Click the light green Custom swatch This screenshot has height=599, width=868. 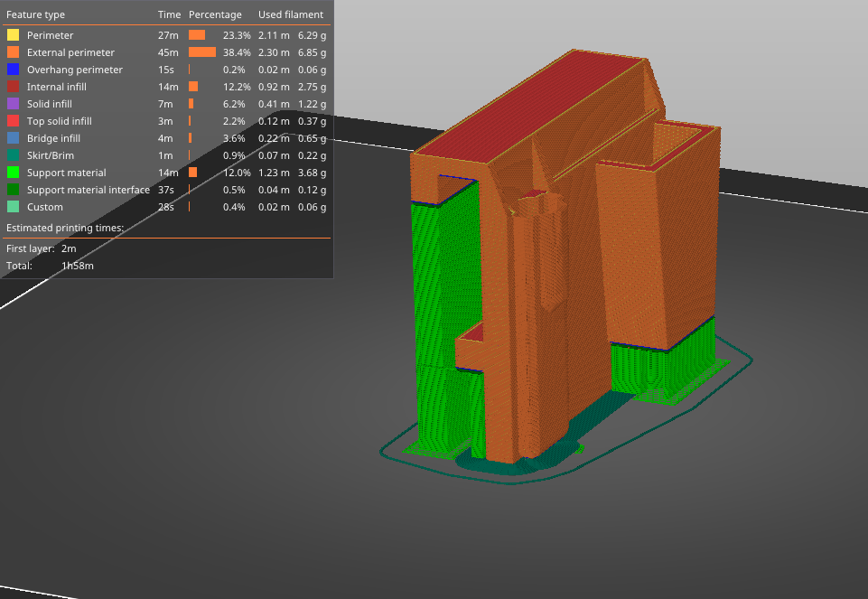click(12, 206)
